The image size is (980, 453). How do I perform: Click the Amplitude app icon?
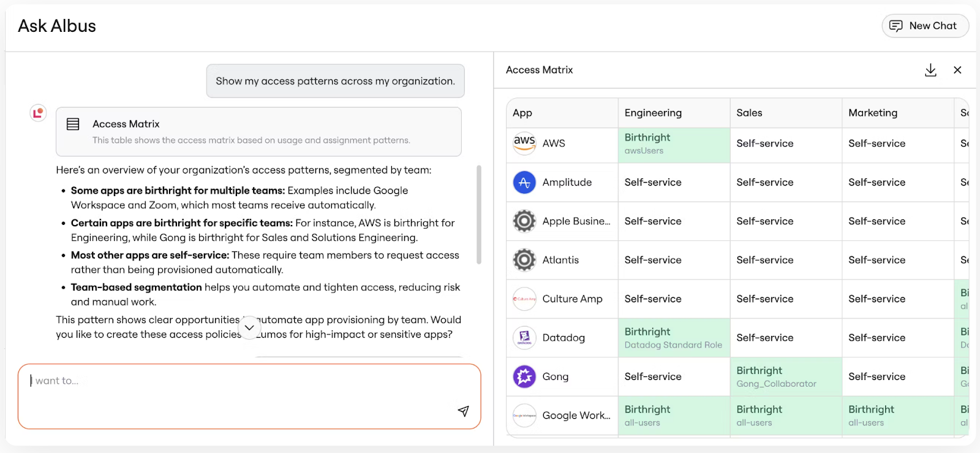click(524, 182)
